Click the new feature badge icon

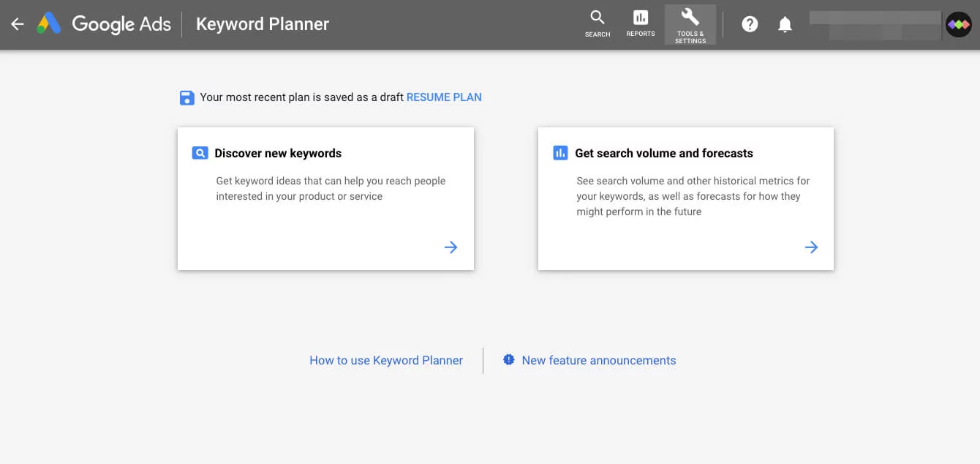pos(509,359)
